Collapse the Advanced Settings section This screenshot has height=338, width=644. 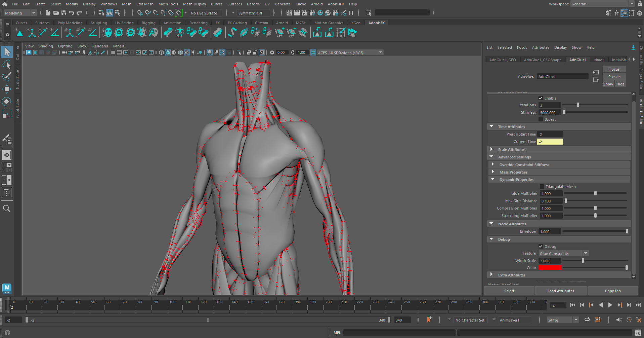(x=559, y=157)
